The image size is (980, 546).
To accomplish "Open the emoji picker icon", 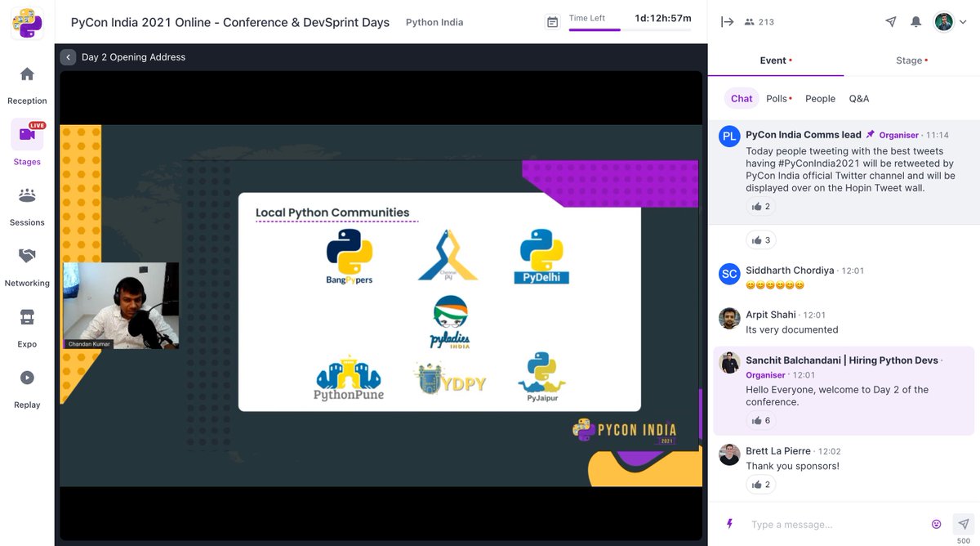I will click(x=936, y=524).
